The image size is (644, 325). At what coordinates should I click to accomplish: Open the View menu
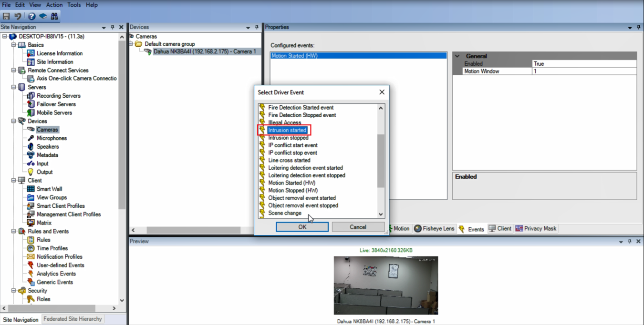coord(35,5)
